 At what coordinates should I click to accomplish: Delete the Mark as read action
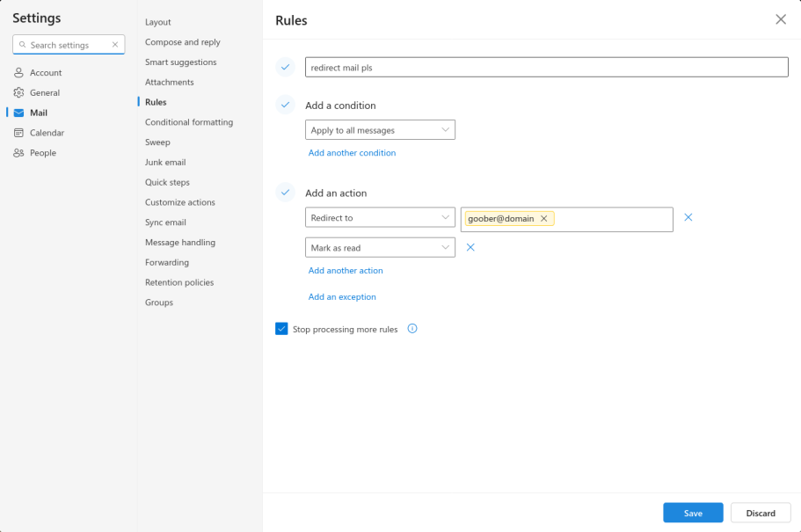(470, 248)
